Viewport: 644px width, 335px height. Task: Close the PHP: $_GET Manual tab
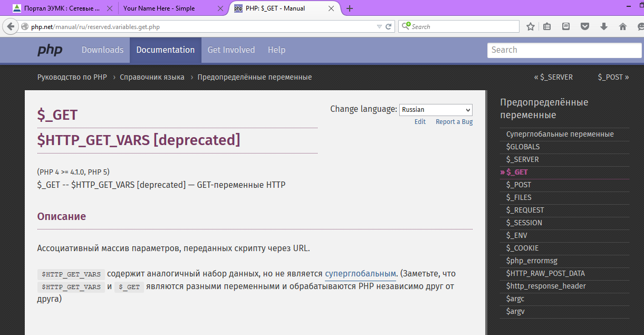331,8
